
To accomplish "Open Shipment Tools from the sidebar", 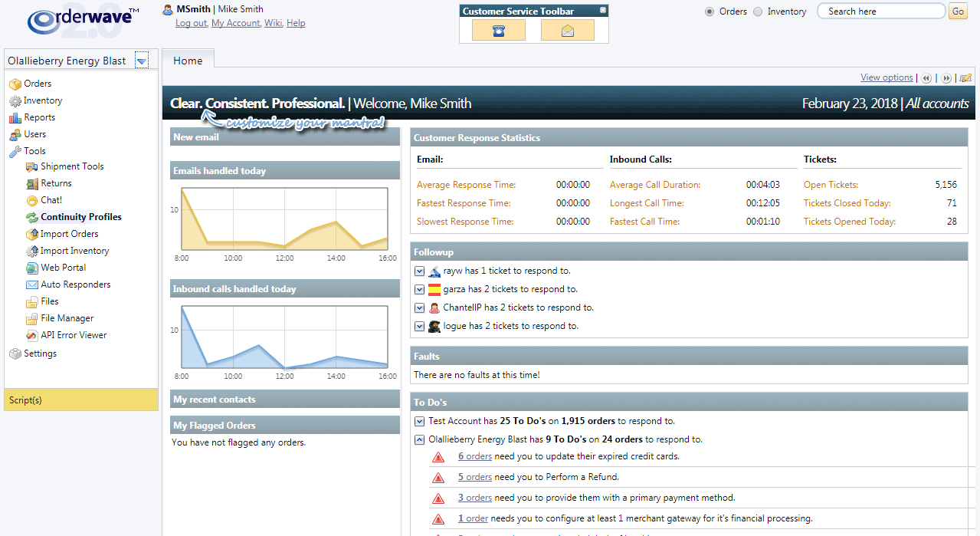I will click(72, 166).
